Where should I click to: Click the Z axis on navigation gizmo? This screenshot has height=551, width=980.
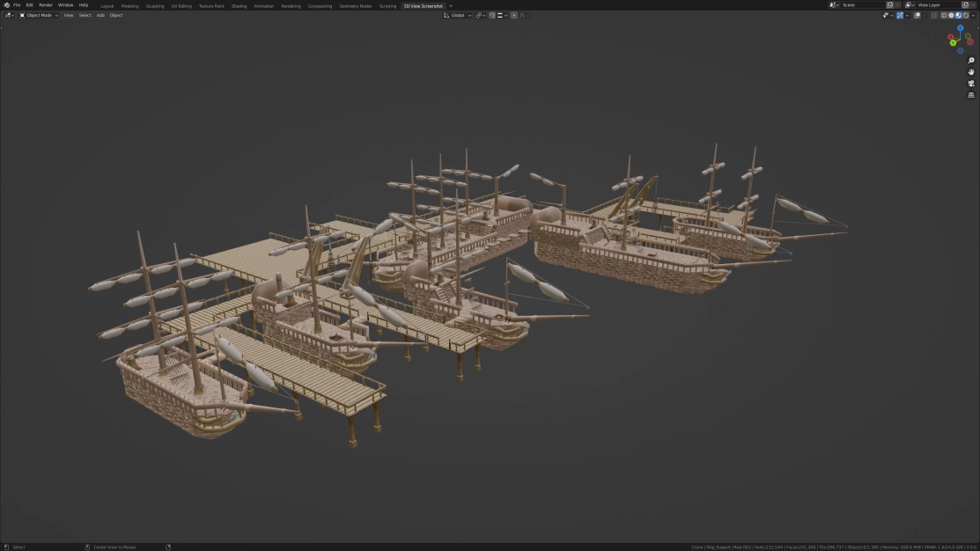point(960,29)
